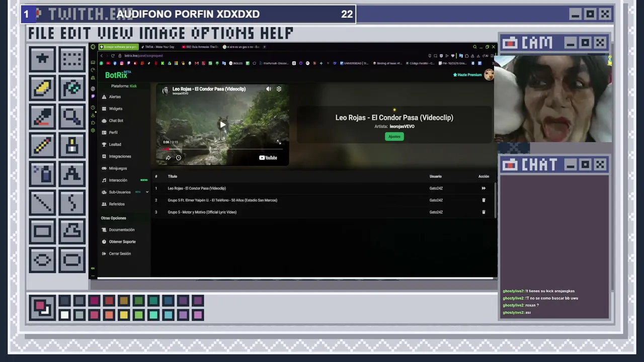Image resolution: width=644 pixels, height=362 pixels.
Task: Open the user avatar in BotRix header
Action: (x=489, y=75)
